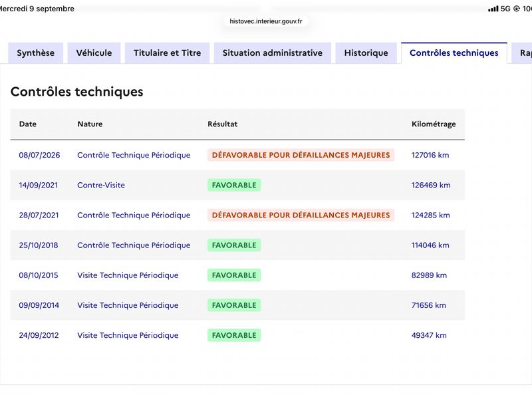The height and width of the screenshot is (399, 532).
Task: Click the 09/09/2014 Visite Technique Périodique row
Action: tap(237, 305)
